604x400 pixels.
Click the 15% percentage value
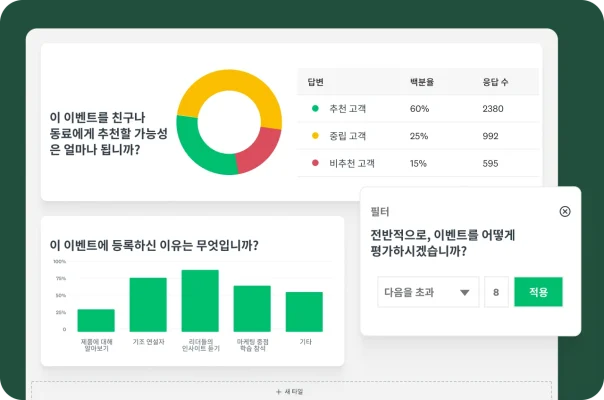(418, 163)
